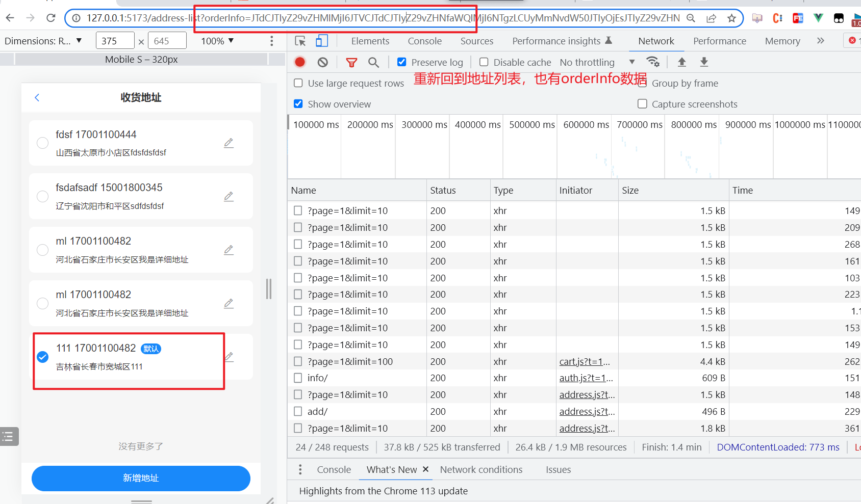This screenshot has width=861, height=504.
Task: Open the No throttling dropdown
Action: 597,62
